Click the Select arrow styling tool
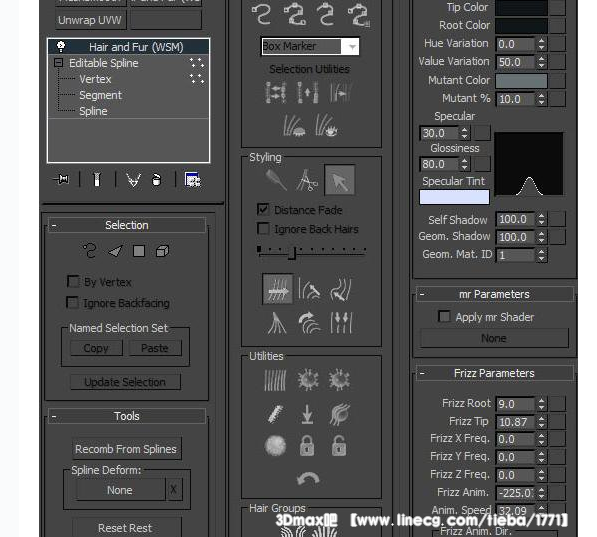The height and width of the screenshot is (537, 597). (339, 180)
